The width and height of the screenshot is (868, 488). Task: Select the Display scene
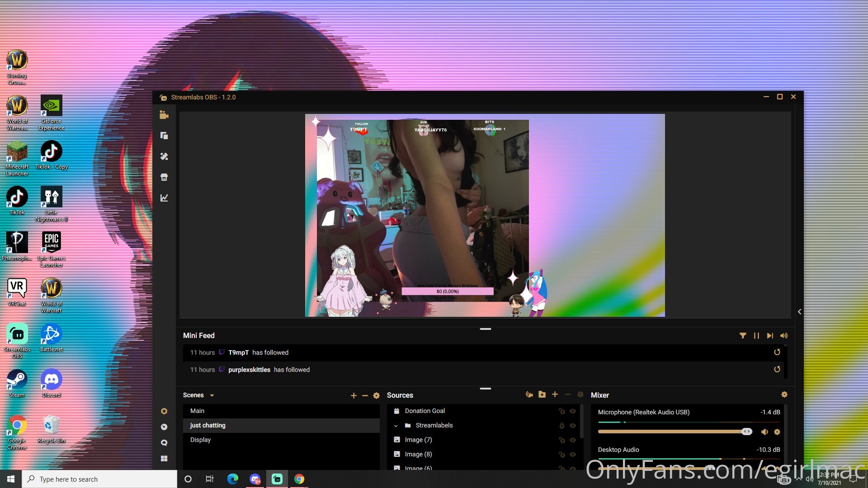pos(281,440)
